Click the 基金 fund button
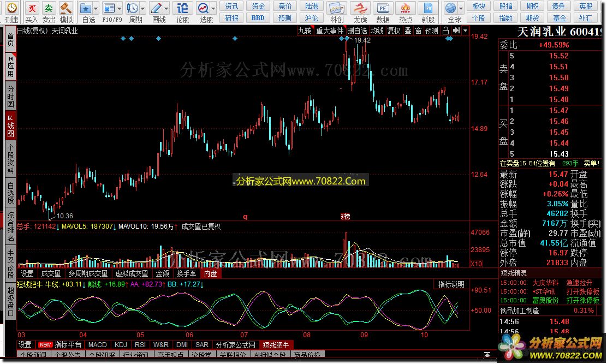This screenshot has width=607, height=364. (560, 18)
